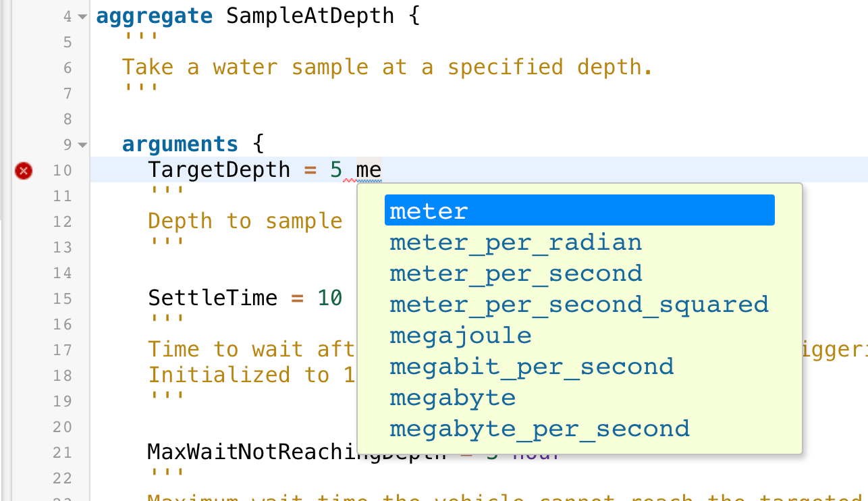Image resolution: width=868 pixels, height=501 pixels.
Task: Click line number 15 in the gutter
Action: coord(62,298)
